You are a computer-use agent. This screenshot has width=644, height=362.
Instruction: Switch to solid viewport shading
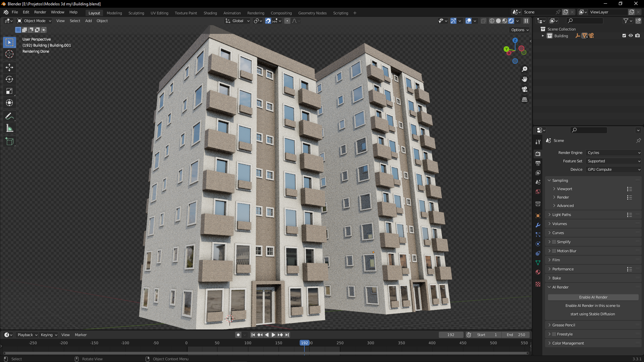point(498,21)
